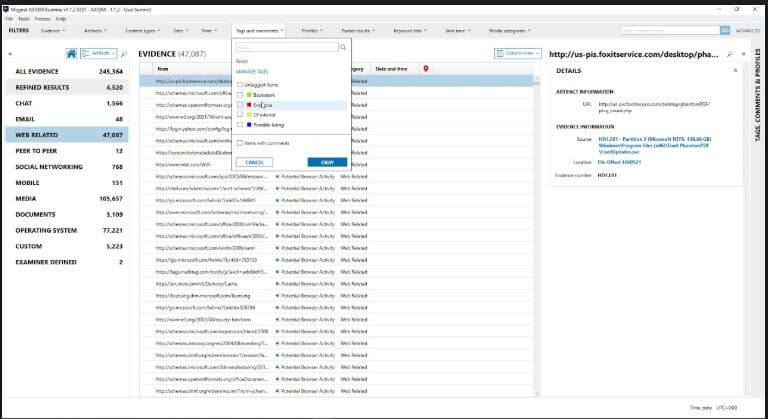Click the magnifier icon beside Artifacts selector
768x419 pixels.
(x=124, y=54)
